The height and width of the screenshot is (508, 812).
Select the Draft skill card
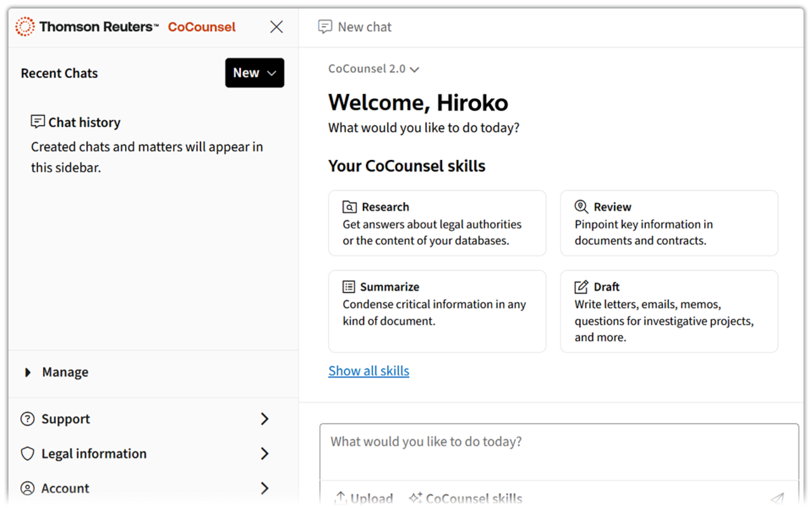669,311
